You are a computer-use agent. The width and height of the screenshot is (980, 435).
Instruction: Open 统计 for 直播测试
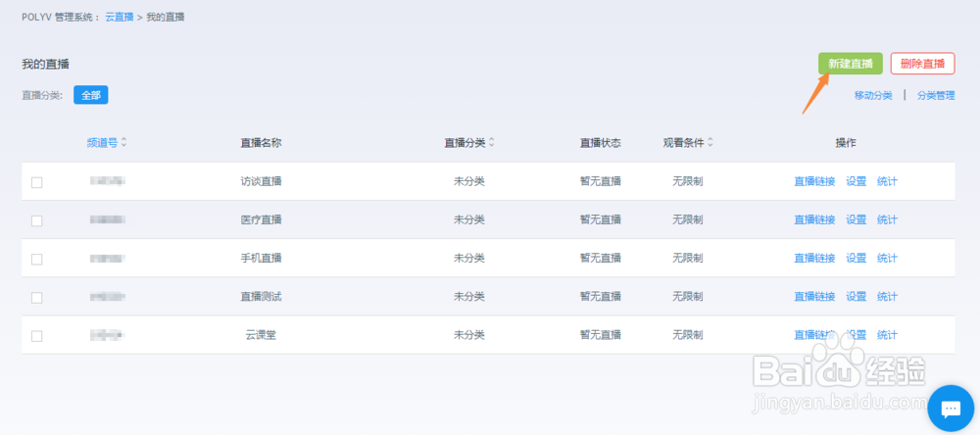pos(887,296)
